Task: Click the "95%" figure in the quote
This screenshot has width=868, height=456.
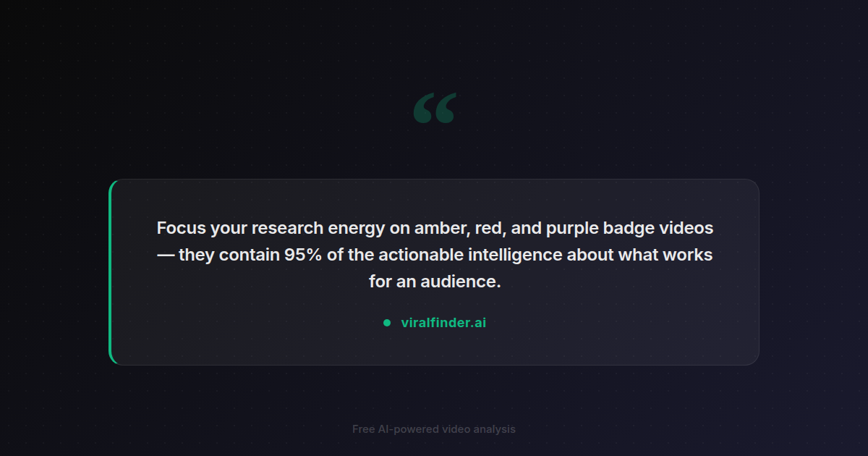Action: click(304, 256)
